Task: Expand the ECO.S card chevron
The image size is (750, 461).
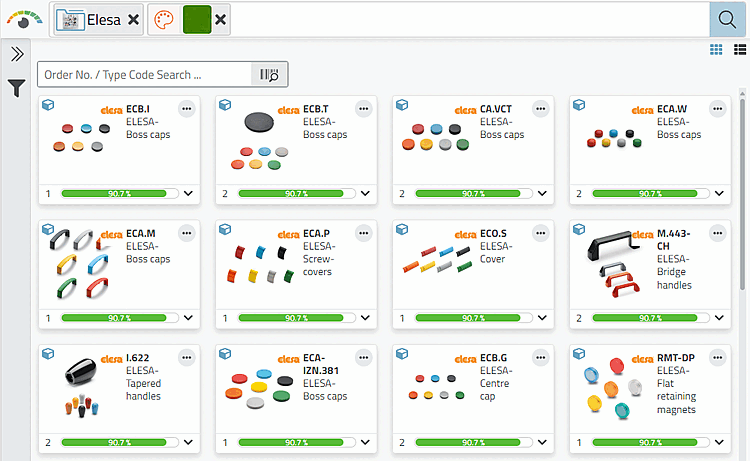Action: point(542,318)
